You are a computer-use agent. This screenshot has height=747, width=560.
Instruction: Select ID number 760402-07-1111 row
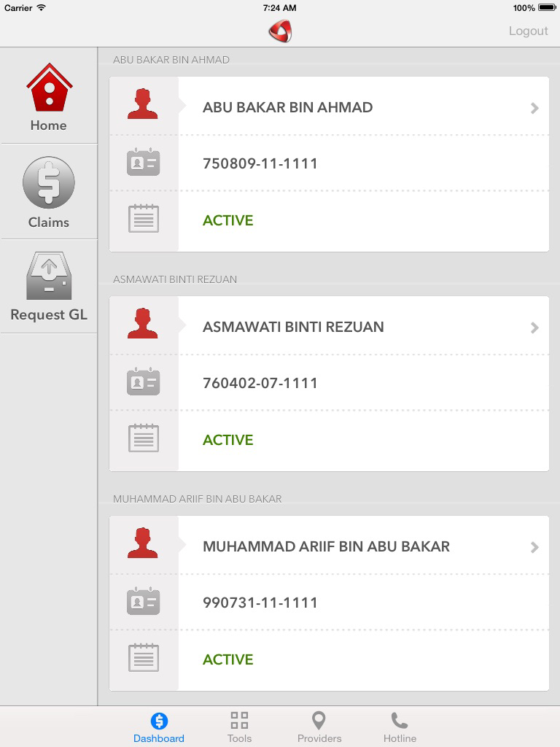329,382
